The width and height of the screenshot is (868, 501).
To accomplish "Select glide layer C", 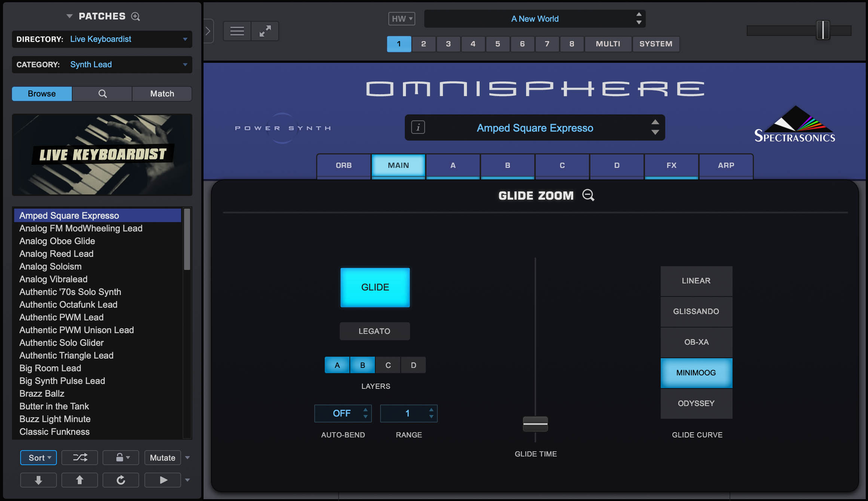I will click(388, 365).
